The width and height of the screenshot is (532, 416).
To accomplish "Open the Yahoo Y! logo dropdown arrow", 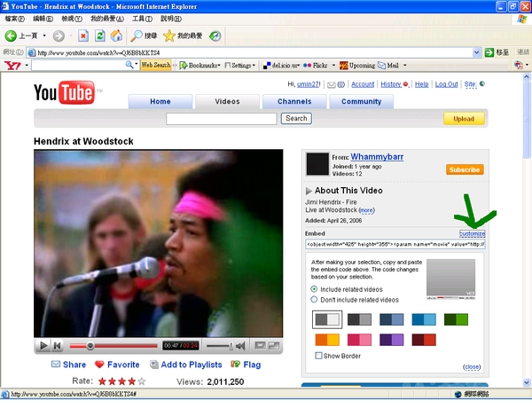I will click(27, 65).
